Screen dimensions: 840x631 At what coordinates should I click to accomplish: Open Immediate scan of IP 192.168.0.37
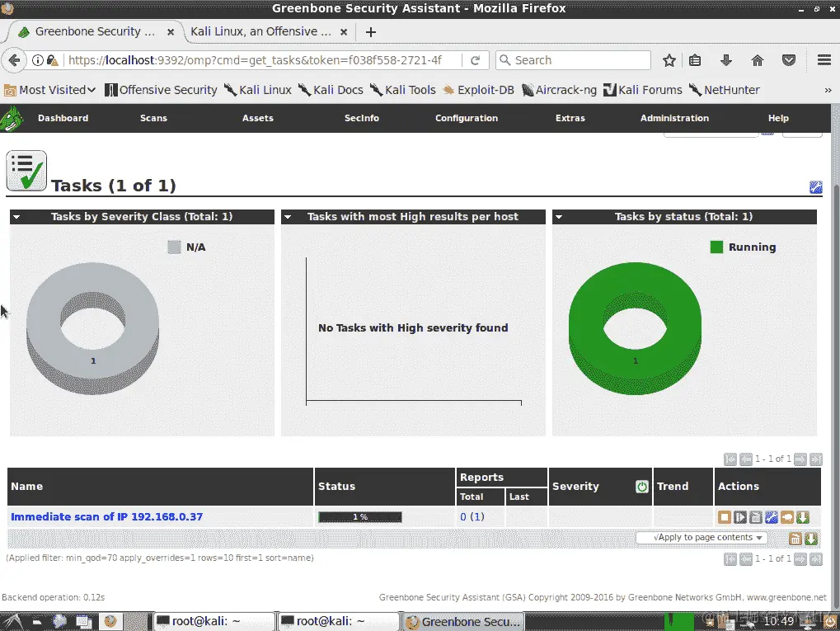[106, 517]
